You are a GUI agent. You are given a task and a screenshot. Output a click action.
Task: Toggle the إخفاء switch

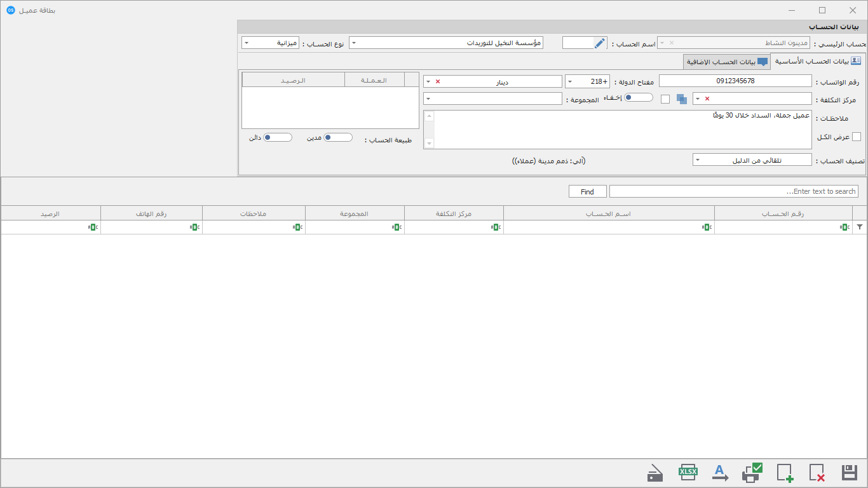point(639,97)
